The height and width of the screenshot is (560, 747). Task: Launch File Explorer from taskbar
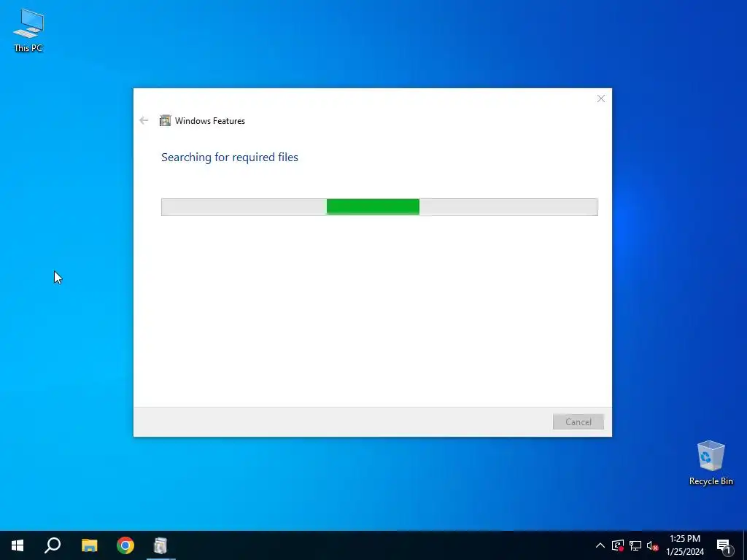(89, 545)
